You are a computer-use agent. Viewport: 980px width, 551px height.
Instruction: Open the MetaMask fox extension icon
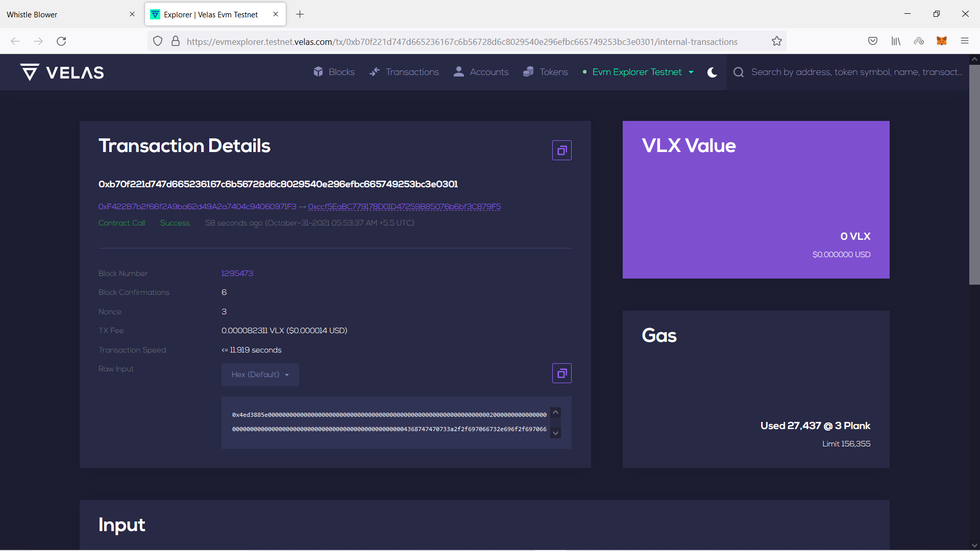pos(941,41)
